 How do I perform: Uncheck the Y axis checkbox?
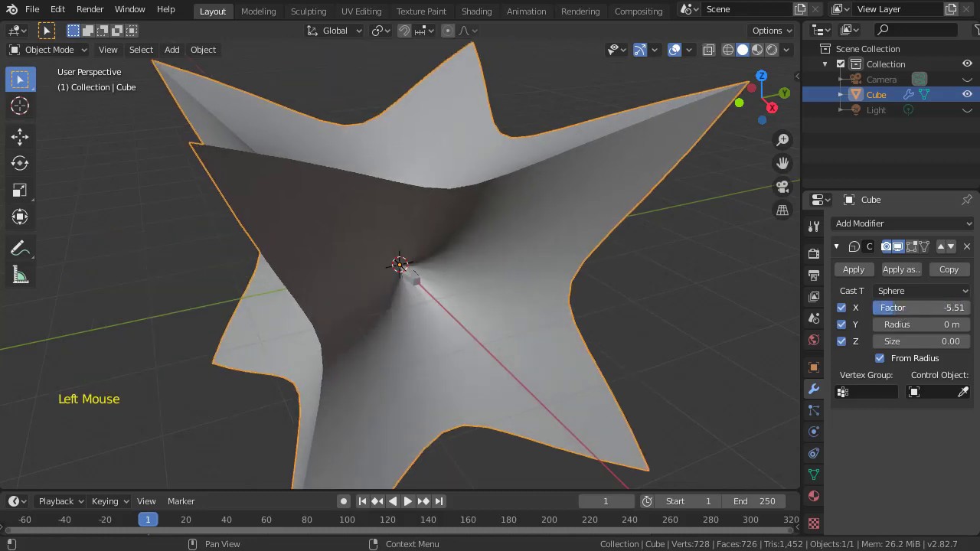coord(841,324)
